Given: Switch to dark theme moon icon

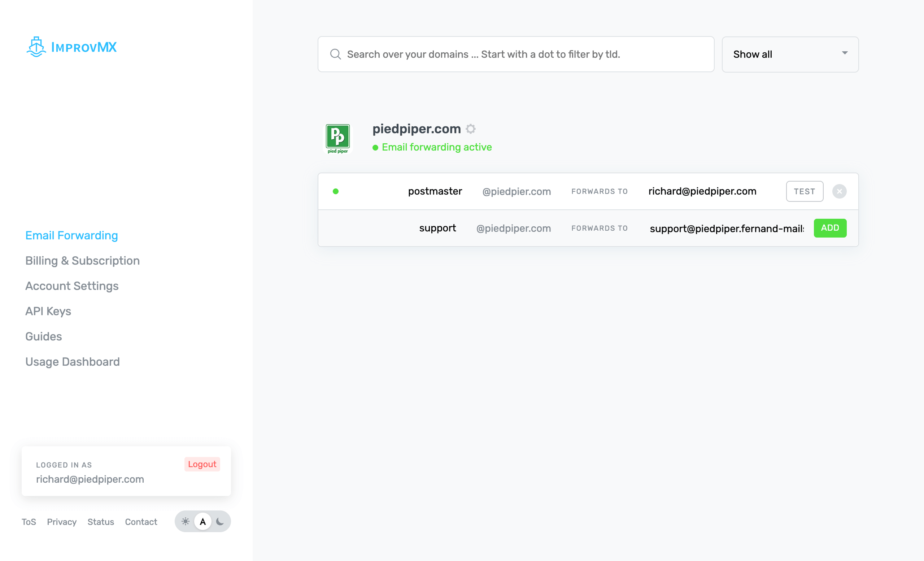Looking at the screenshot, I should [x=220, y=521].
